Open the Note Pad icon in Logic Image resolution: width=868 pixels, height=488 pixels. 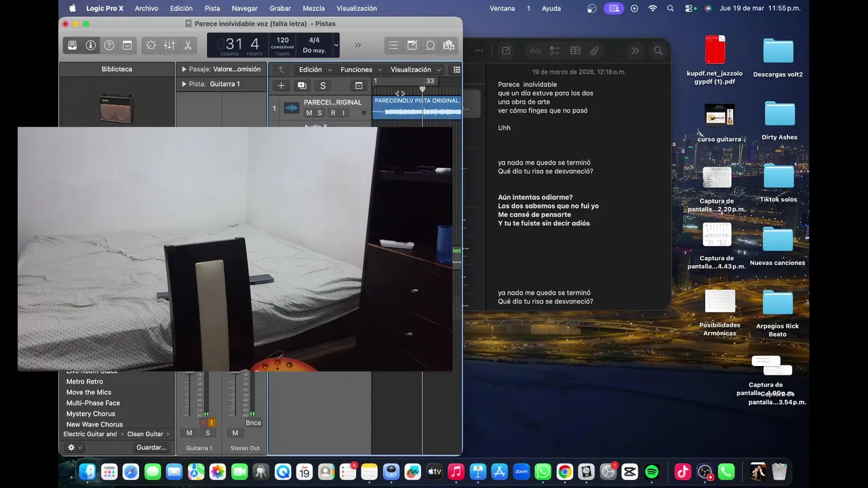(412, 45)
